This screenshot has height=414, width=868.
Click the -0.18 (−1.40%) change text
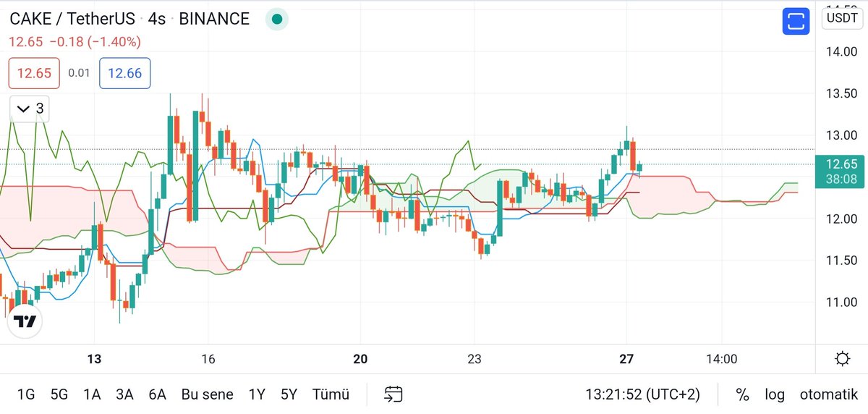point(95,43)
